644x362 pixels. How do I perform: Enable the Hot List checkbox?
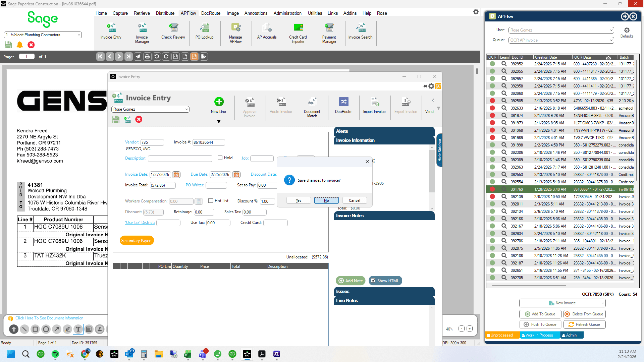coord(211,201)
